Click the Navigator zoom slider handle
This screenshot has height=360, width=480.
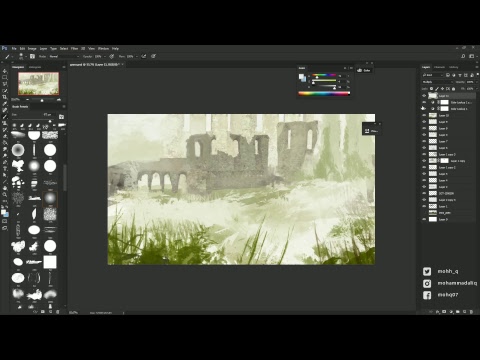(x=42, y=100)
